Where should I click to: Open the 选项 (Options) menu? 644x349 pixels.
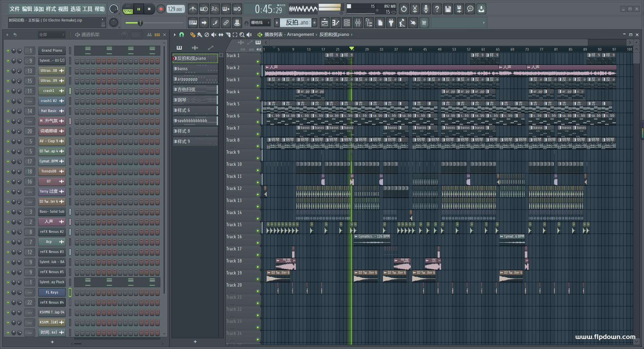point(75,9)
